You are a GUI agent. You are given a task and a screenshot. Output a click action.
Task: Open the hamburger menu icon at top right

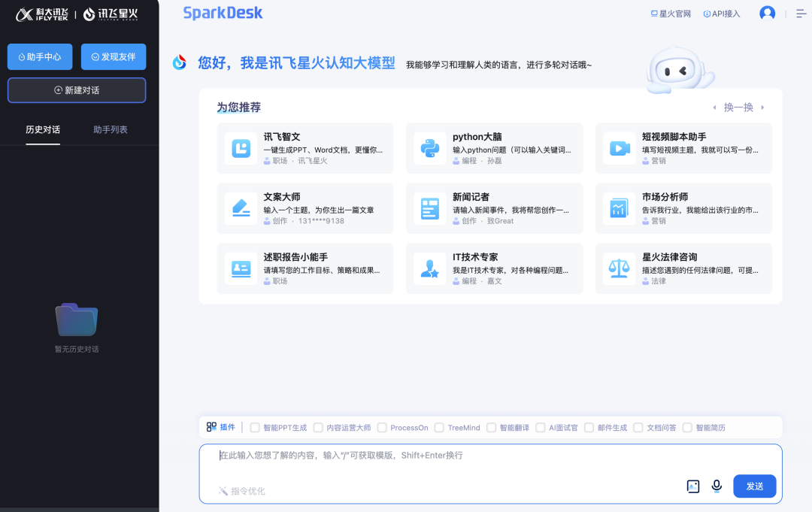(x=801, y=14)
